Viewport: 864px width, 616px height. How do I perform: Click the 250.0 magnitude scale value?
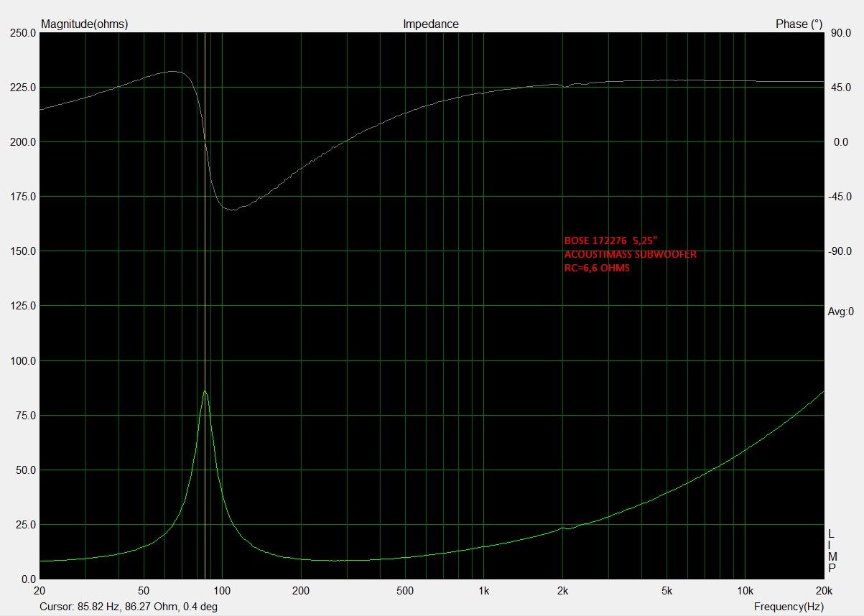click(x=22, y=32)
